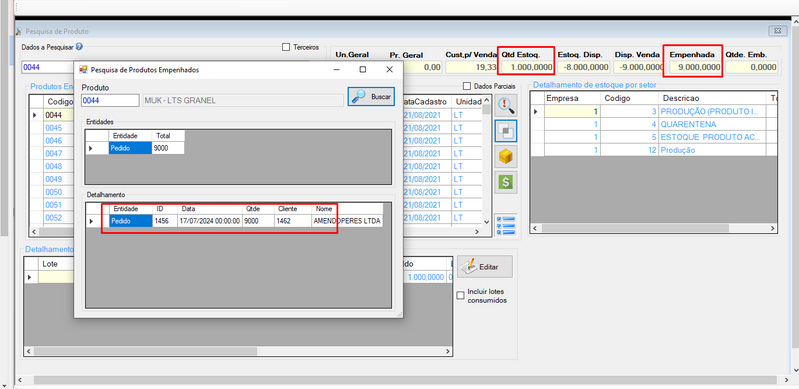Click date 17/07/2024 cell in Detalhamento
The height and width of the screenshot is (389, 799).
click(x=209, y=221)
